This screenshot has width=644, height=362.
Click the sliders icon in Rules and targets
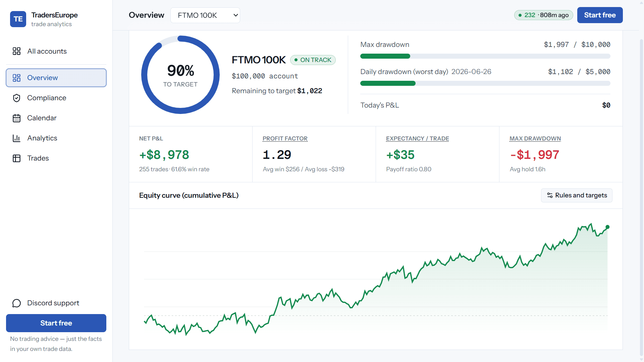tap(550, 195)
